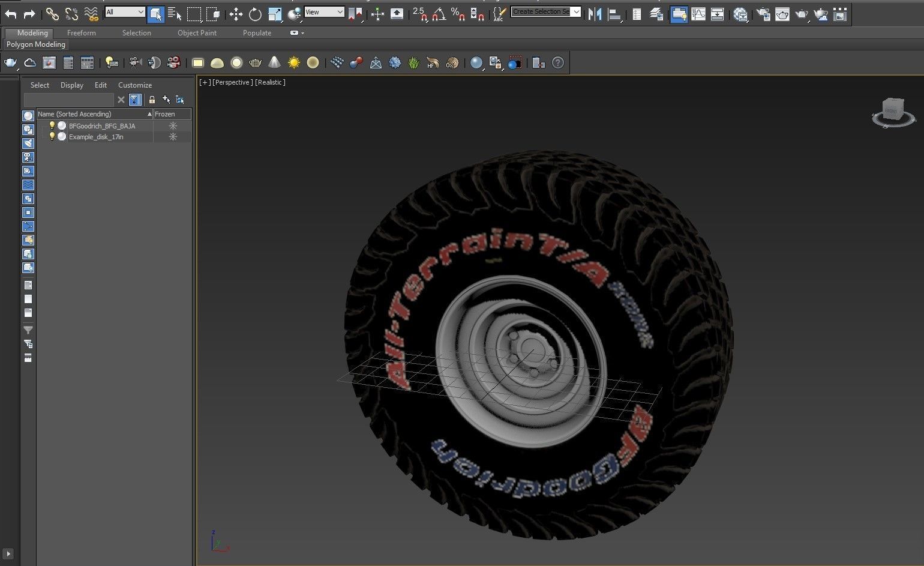Screen dimensions: 924x566
Task: Toggle 2.5D Snaps
Action: coord(420,14)
